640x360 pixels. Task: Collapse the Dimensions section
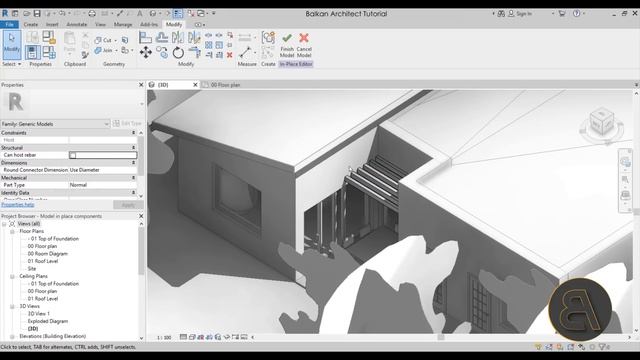click(133, 163)
